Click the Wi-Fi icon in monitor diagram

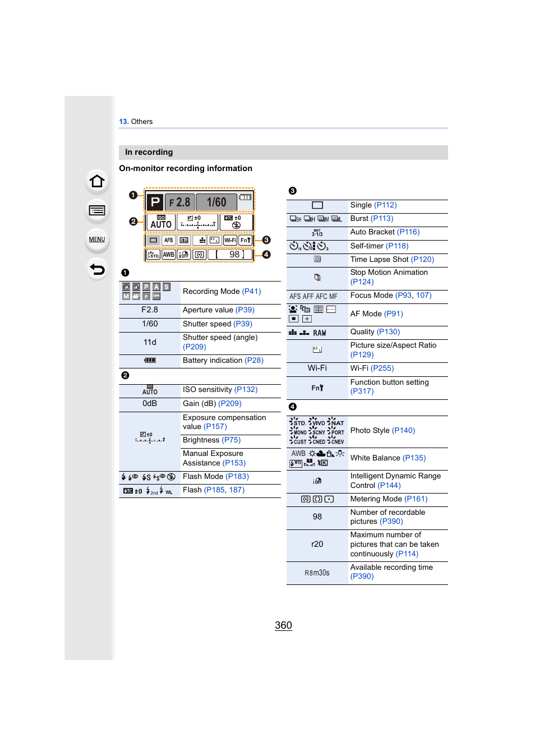[x=230, y=240]
